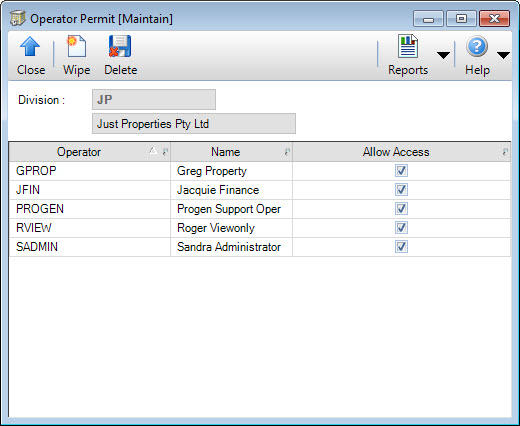Viewport: 520px width, 426px height.
Task: Click the Help question mark icon
Action: click(x=477, y=46)
